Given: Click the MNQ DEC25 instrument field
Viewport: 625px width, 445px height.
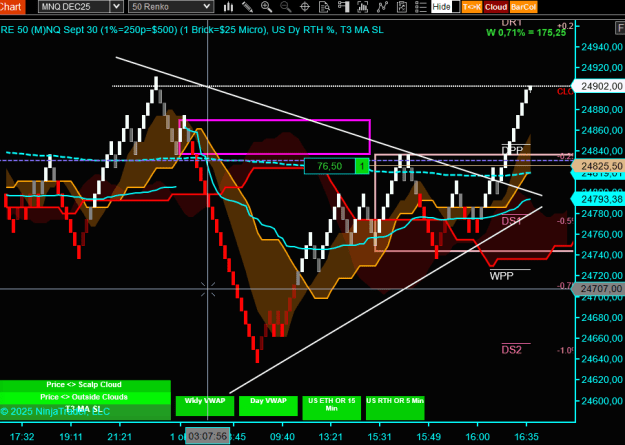Looking at the screenshot, I should point(75,6).
